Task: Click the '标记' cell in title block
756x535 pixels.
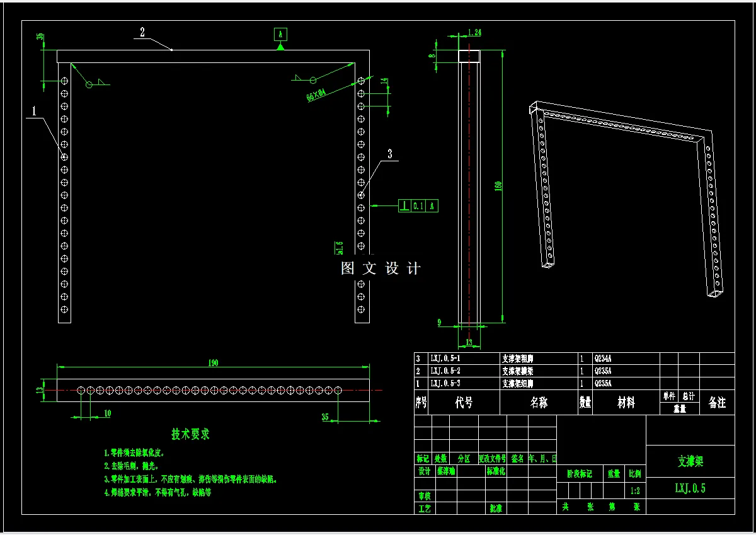Action: point(423,459)
